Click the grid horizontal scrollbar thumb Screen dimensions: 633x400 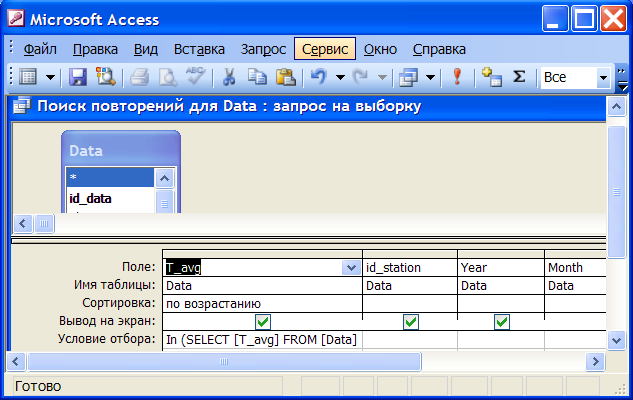[224, 361]
